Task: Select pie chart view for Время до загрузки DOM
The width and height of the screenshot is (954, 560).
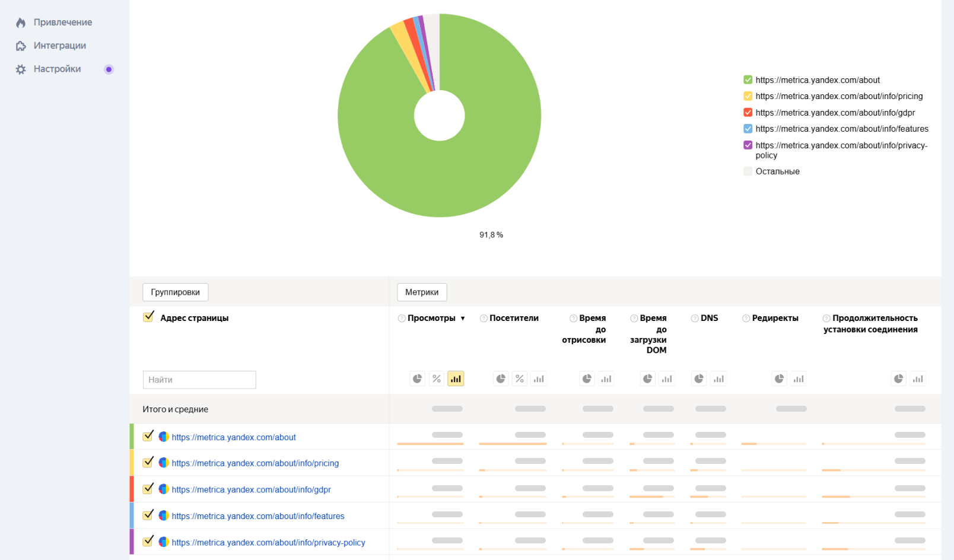Action: (648, 379)
